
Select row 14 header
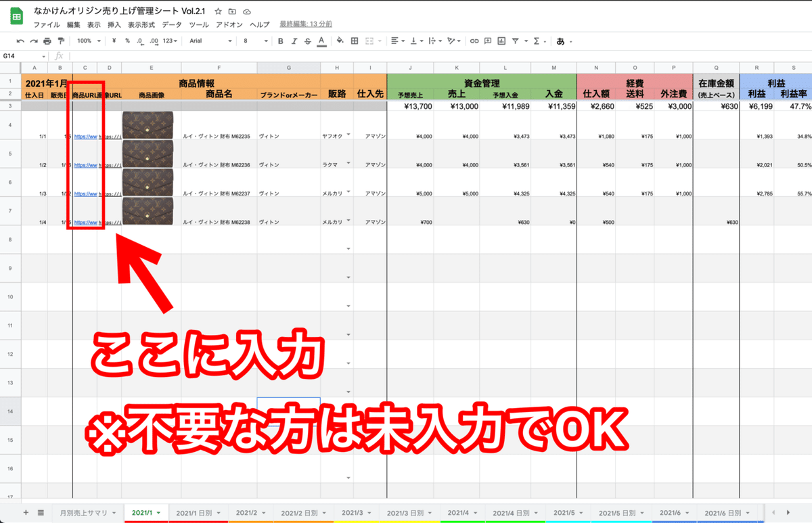(x=11, y=411)
